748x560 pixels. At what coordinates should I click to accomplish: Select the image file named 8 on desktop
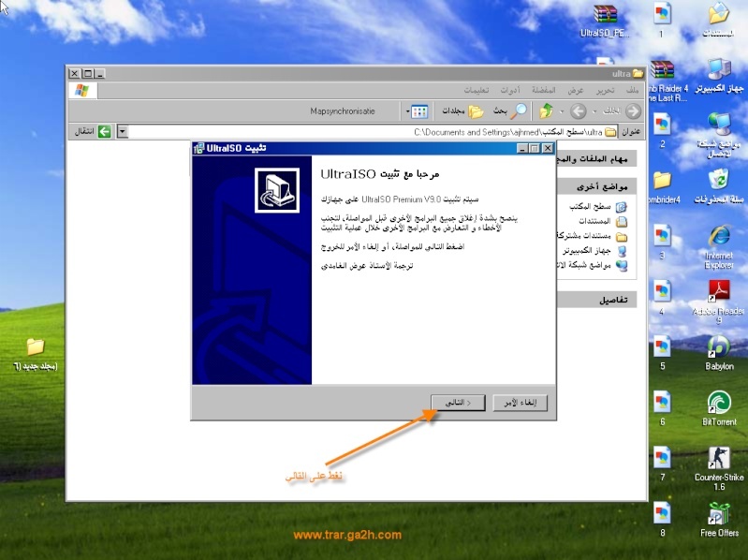pyautogui.click(x=662, y=519)
